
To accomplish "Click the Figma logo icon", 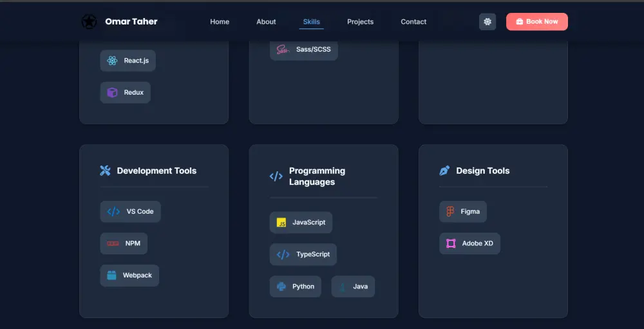I will (451, 212).
